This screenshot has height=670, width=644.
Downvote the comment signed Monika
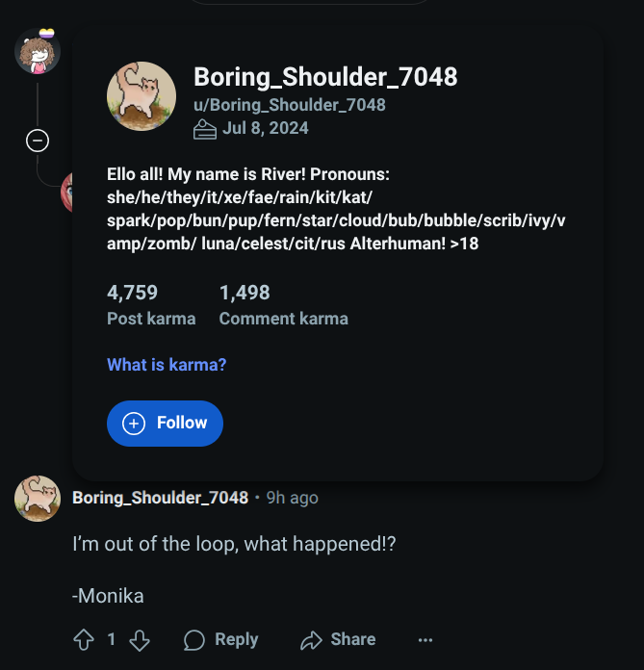(x=140, y=639)
